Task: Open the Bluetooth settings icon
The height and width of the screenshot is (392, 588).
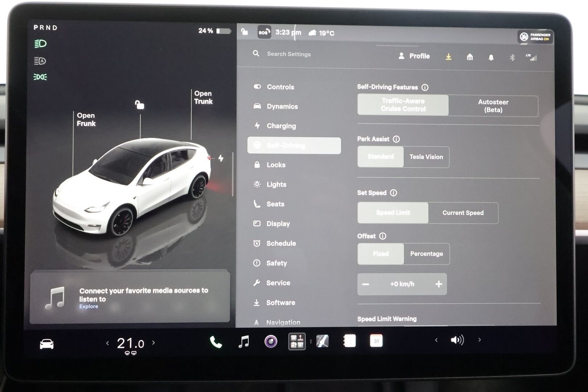Action: coord(512,57)
